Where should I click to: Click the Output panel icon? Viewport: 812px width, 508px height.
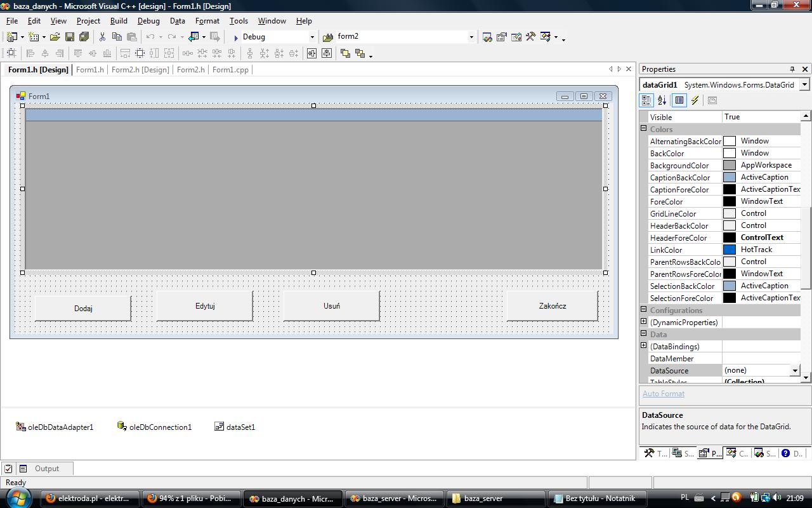tap(23, 469)
